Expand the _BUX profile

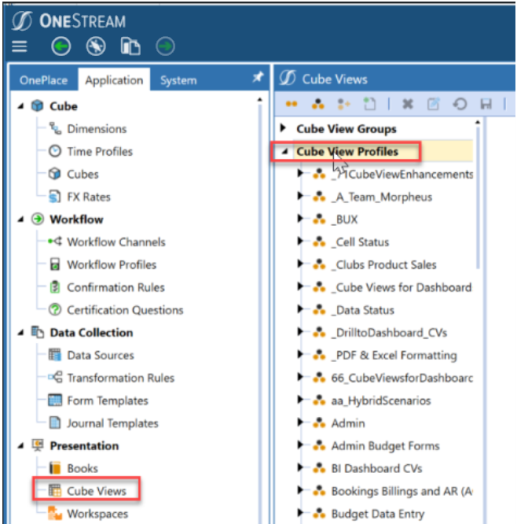(x=300, y=219)
